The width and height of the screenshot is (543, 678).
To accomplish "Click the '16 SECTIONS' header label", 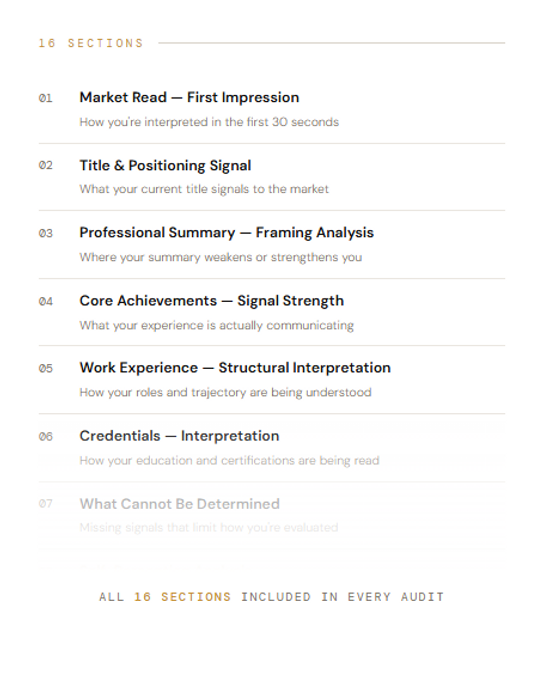I will tap(90, 43).
